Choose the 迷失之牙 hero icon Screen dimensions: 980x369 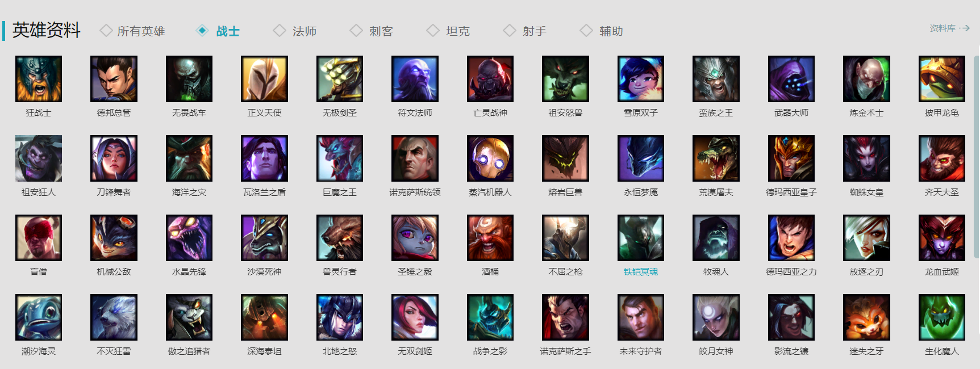pyautogui.click(x=866, y=317)
